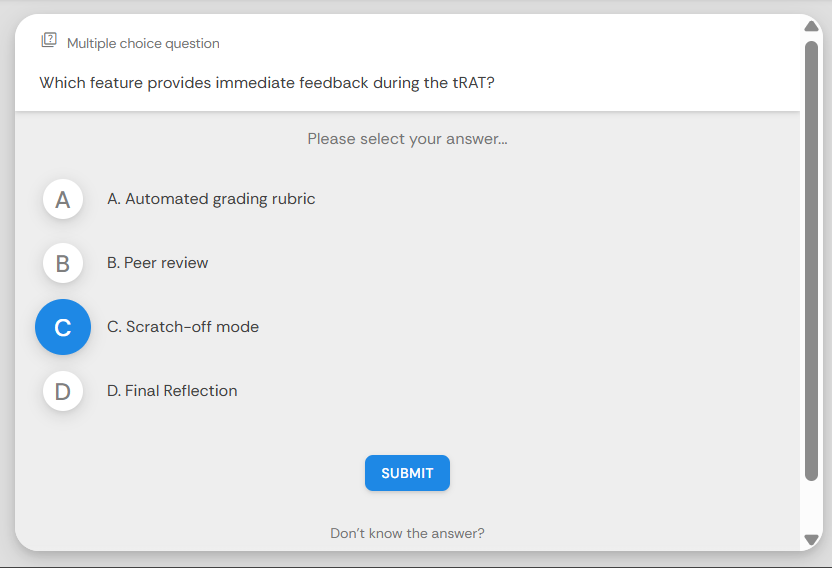Screen dimensions: 832x568
Task: Click the 'Multiple choice question' label
Action: [x=143, y=44]
